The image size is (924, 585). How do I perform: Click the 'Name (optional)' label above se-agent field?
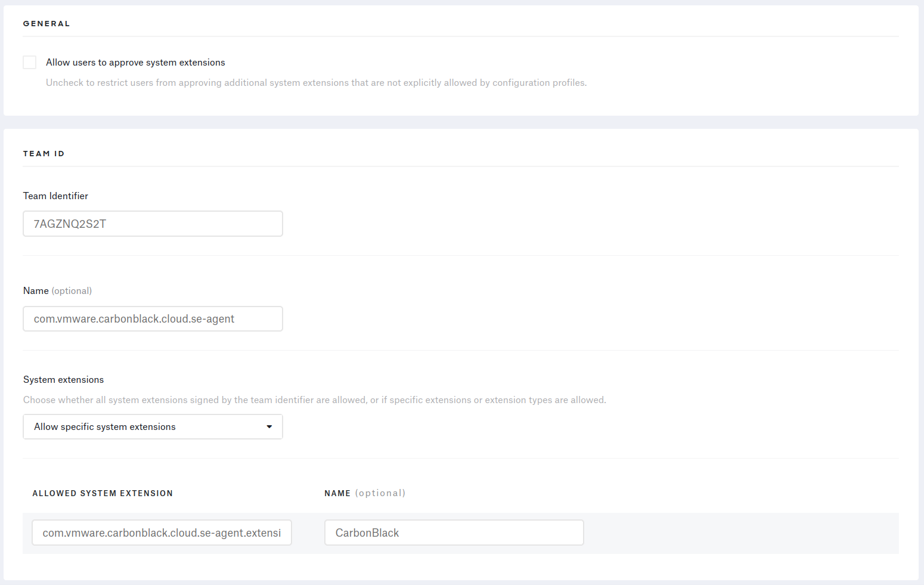click(57, 291)
